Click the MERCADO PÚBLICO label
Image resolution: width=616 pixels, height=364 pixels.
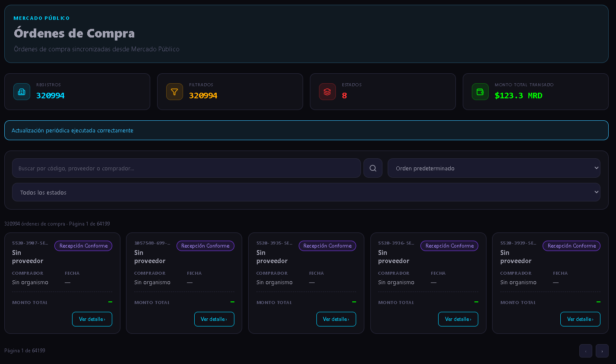pyautogui.click(x=42, y=18)
